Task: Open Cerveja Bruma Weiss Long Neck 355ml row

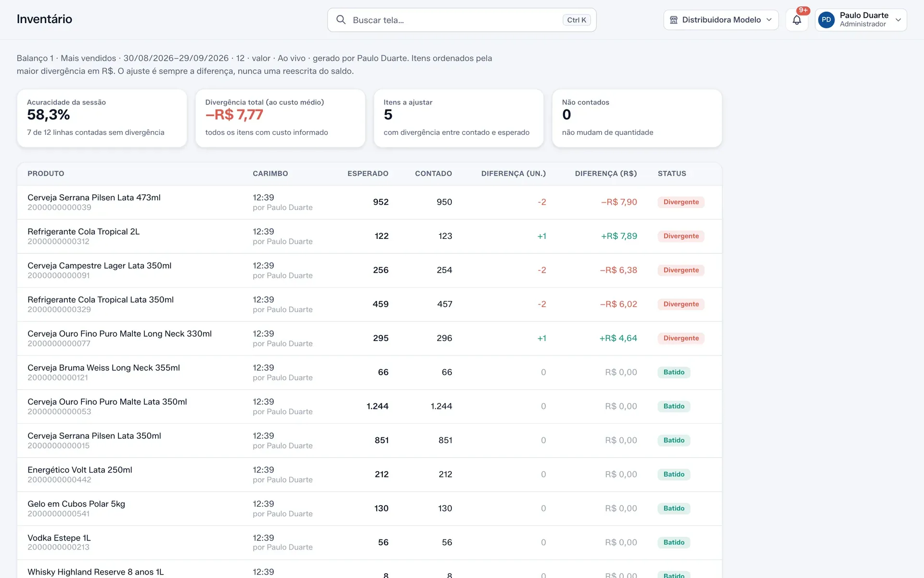Action: [370, 372]
